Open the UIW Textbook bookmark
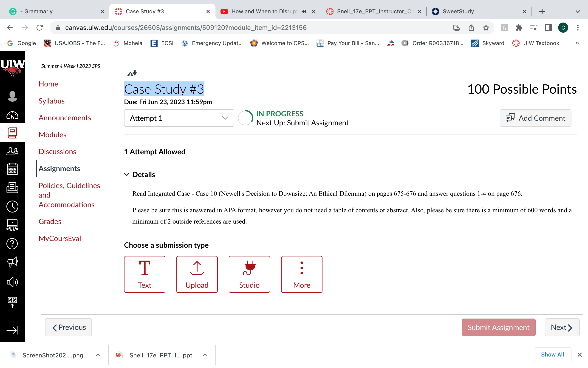 point(536,43)
